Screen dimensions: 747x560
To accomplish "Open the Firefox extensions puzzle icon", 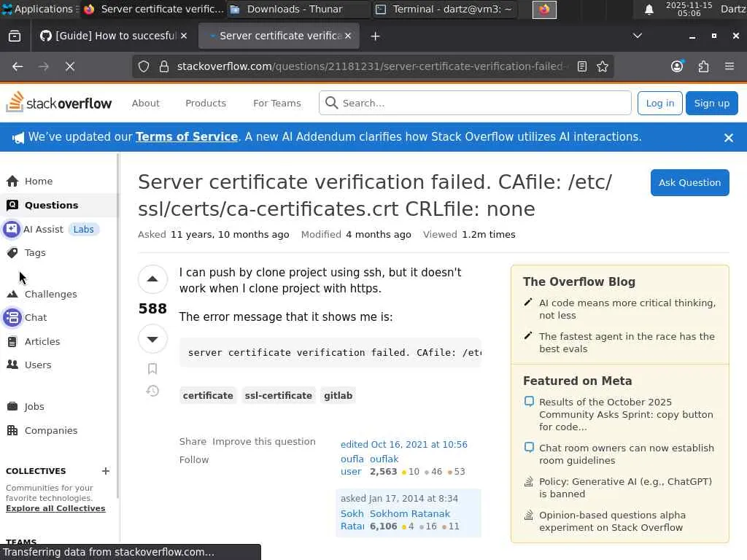I will pos(703,66).
